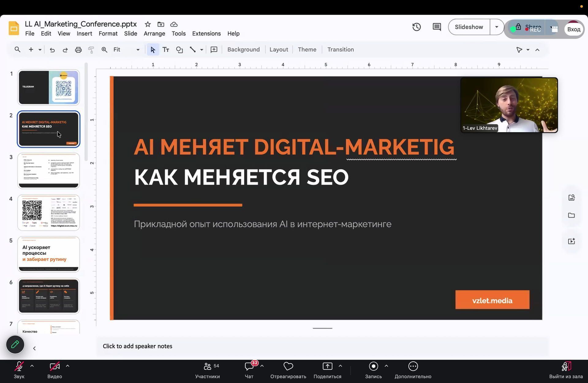This screenshot has height=383, width=588.
Task: Open the line tool dropdown arrow
Action: coord(202,50)
